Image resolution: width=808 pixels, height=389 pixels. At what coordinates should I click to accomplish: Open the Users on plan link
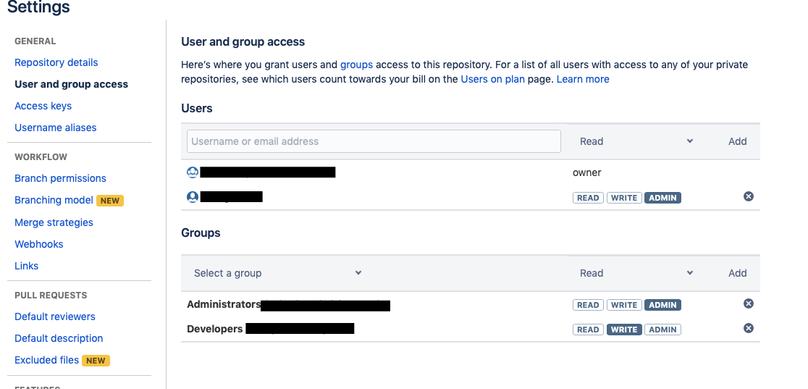coord(493,79)
